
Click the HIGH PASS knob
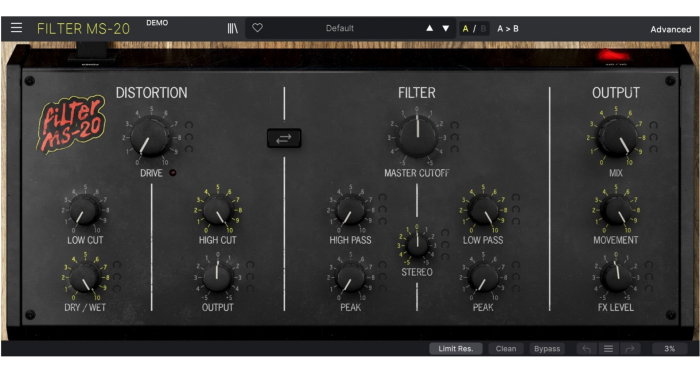[350, 210]
